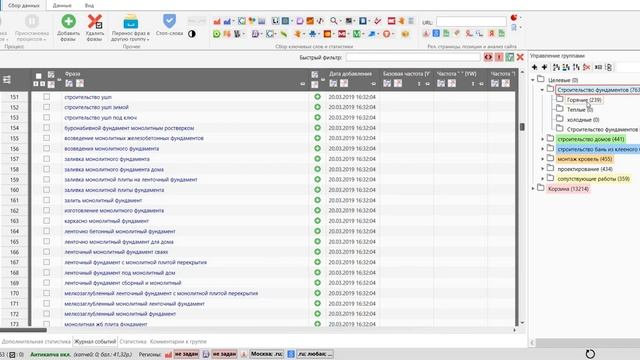This screenshot has width=640, height=360.
Task: Click the red Yandex Direct chart icon
Action: pos(217,21)
